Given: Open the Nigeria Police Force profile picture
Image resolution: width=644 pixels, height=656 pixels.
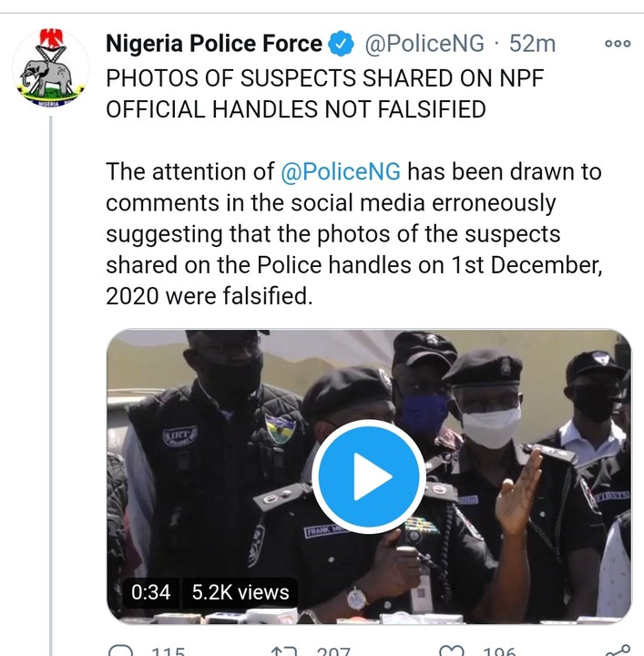Looking at the screenshot, I should click(x=51, y=71).
